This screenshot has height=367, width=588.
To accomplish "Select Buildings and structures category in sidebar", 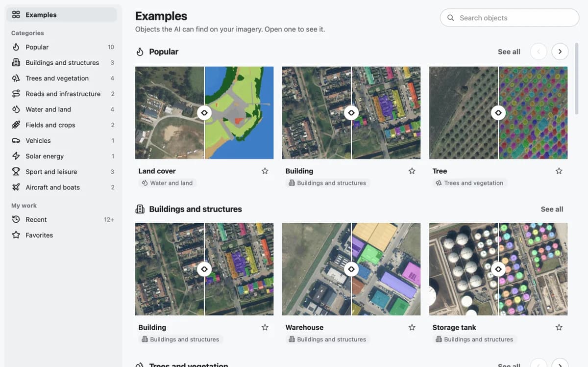I will 61,63.
